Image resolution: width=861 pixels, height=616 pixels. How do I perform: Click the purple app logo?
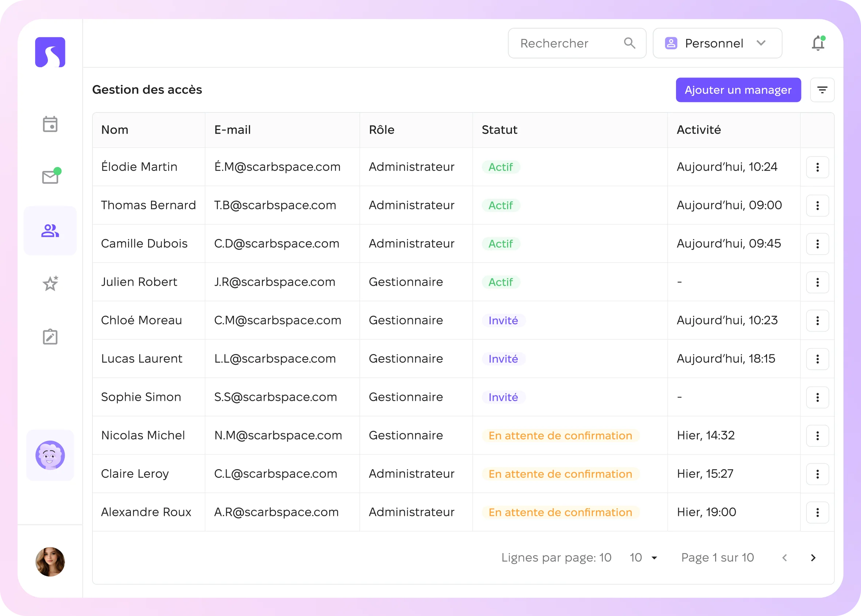50,52
